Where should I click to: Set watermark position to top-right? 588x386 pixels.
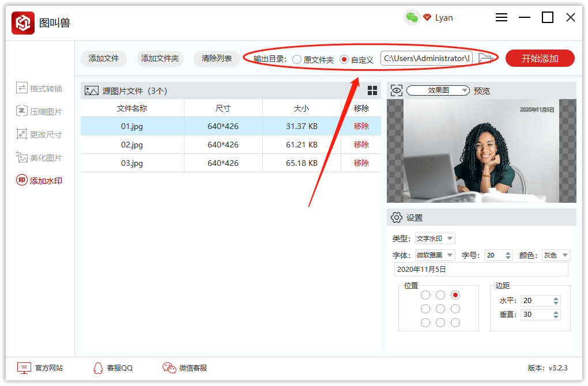tap(455, 295)
